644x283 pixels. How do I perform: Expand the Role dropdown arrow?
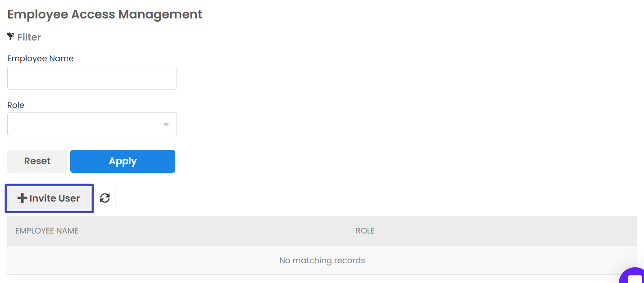tap(166, 125)
